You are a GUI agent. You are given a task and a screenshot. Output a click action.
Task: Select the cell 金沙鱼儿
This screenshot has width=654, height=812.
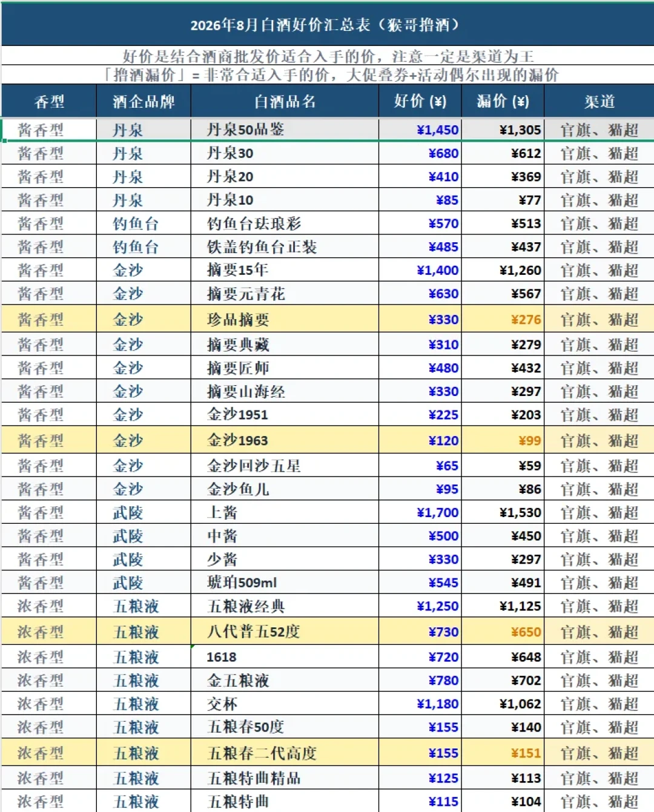click(285, 489)
